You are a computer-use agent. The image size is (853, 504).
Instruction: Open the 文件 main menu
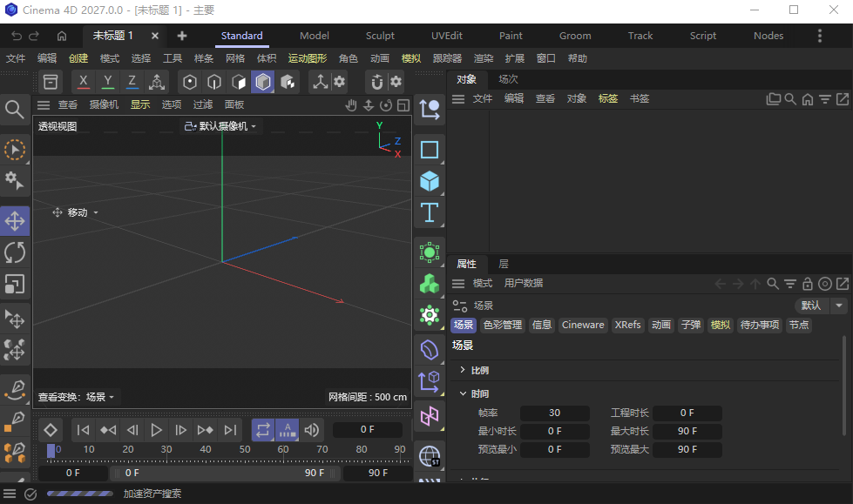[x=16, y=58]
